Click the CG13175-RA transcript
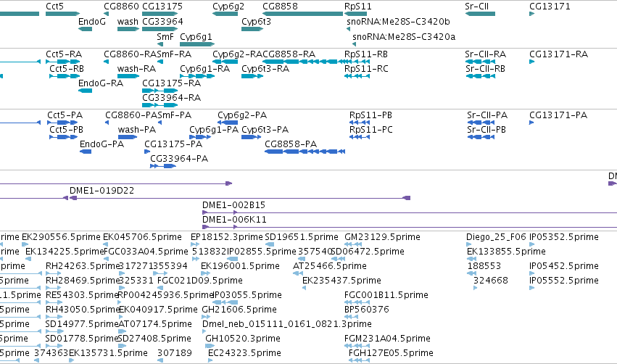The image size is (617, 364). (x=160, y=91)
